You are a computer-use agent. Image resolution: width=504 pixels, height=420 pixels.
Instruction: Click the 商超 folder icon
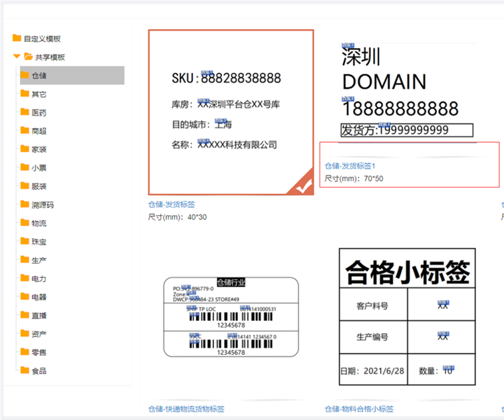[x=25, y=131]
